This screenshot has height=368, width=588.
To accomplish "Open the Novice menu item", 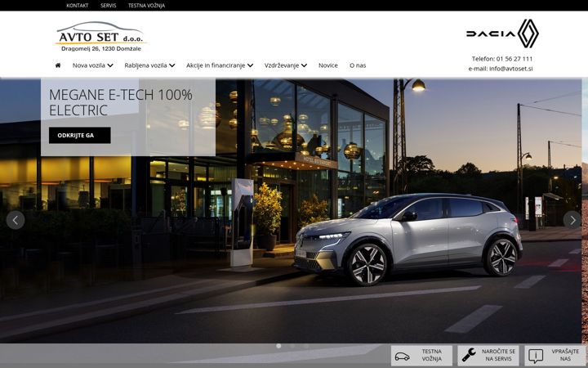I will 328,65.
